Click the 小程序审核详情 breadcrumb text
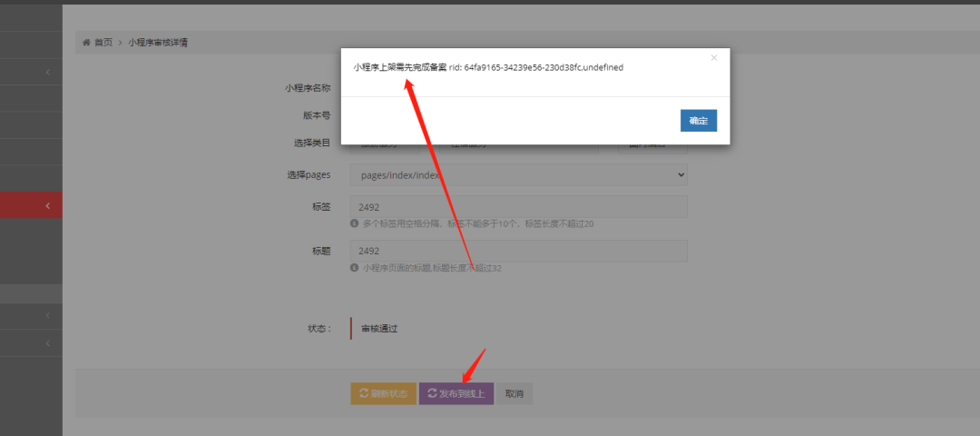This screenshot has height=436, width=980. tap(159, 43)
